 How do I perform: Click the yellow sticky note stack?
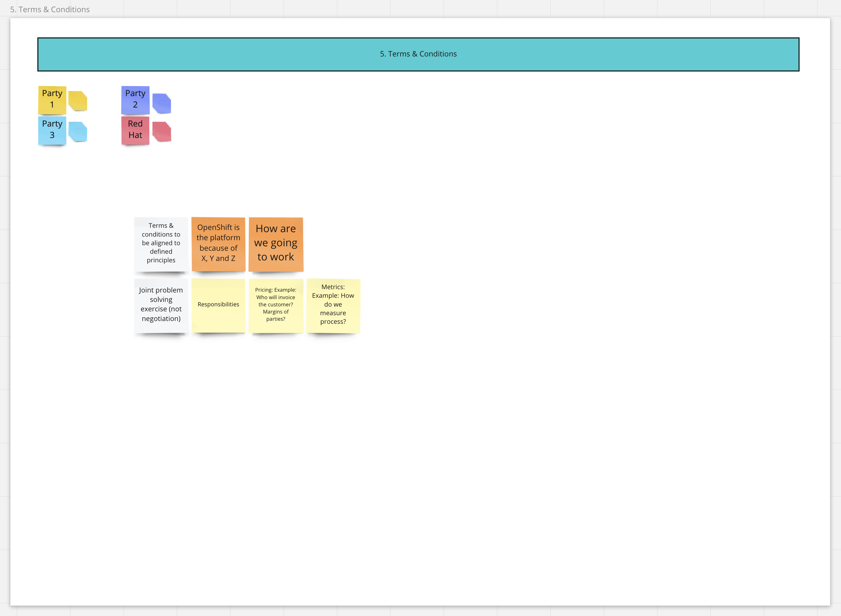point(78,101)
